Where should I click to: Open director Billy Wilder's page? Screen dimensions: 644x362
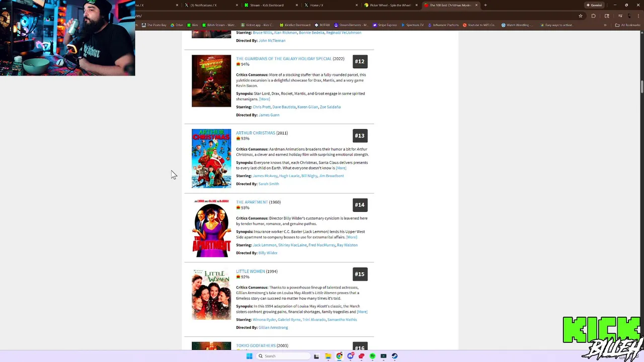pos(268,253)
